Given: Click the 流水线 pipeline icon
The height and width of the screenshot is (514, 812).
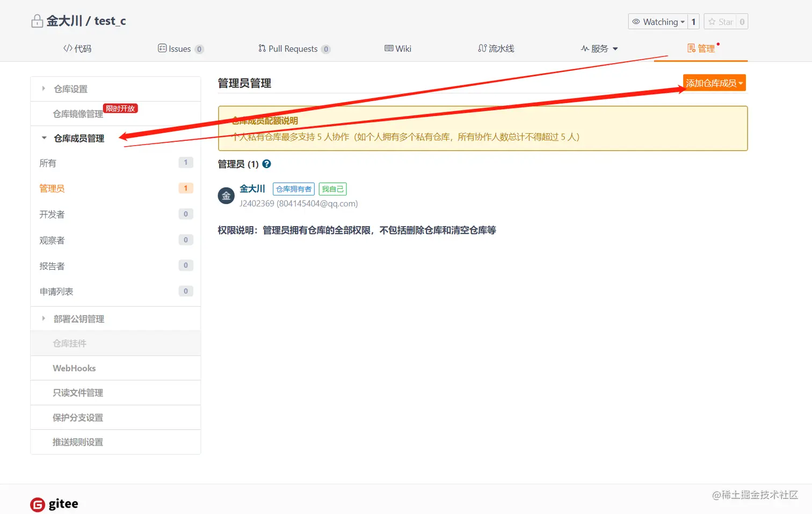Looking at the screenshot, I should 482,48.
